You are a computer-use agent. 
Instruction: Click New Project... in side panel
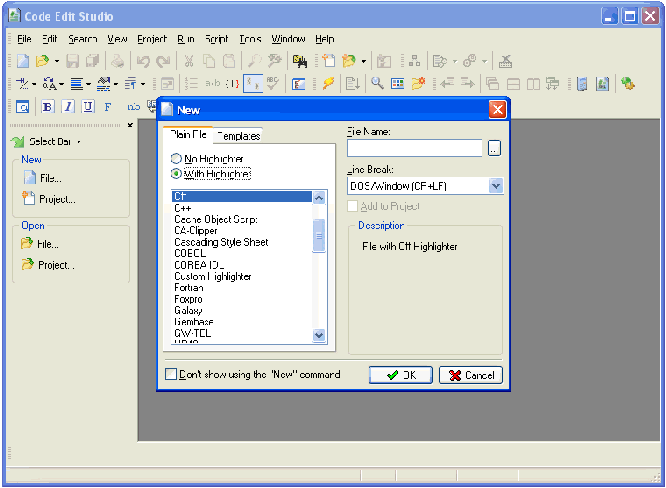point(49,199)
